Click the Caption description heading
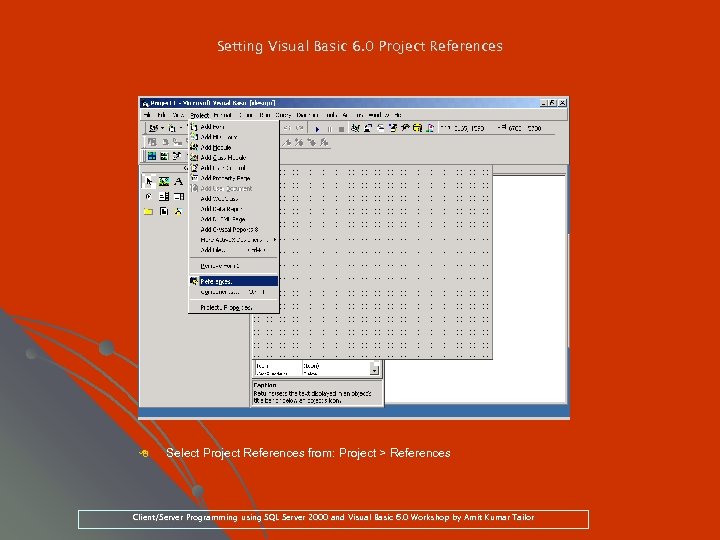720x540 pixels. (265, 385)
